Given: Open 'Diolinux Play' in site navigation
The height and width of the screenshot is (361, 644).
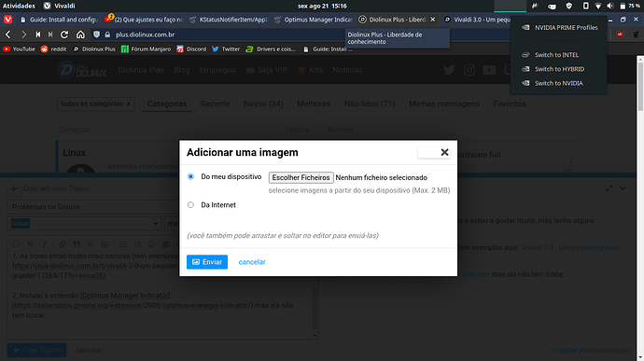Looking at the screenshot, I should (141, 70).
